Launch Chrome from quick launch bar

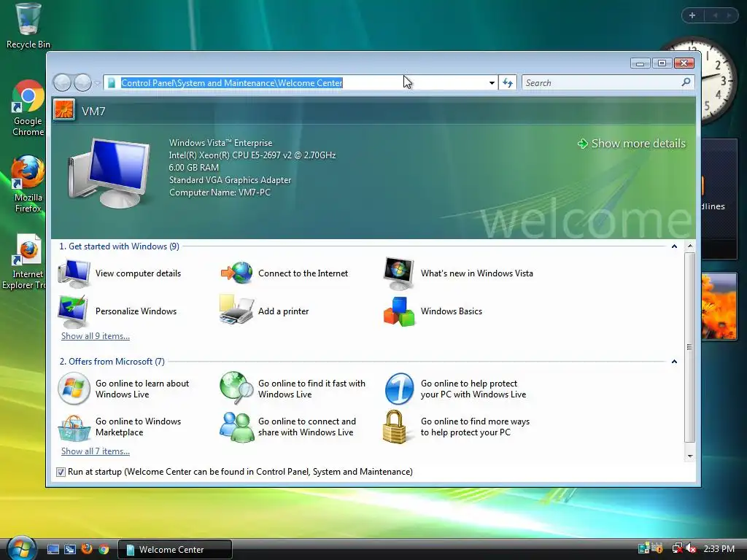tap(104, 549)
